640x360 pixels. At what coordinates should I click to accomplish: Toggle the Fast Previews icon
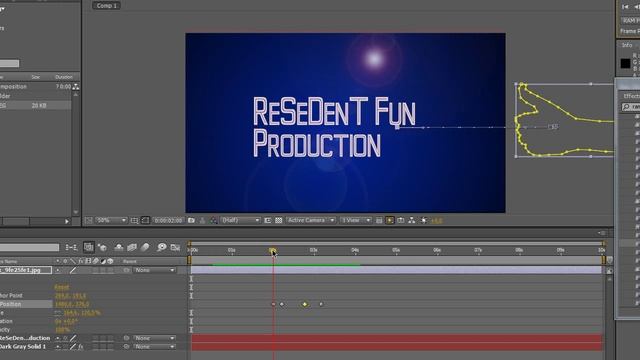point(390,220)
